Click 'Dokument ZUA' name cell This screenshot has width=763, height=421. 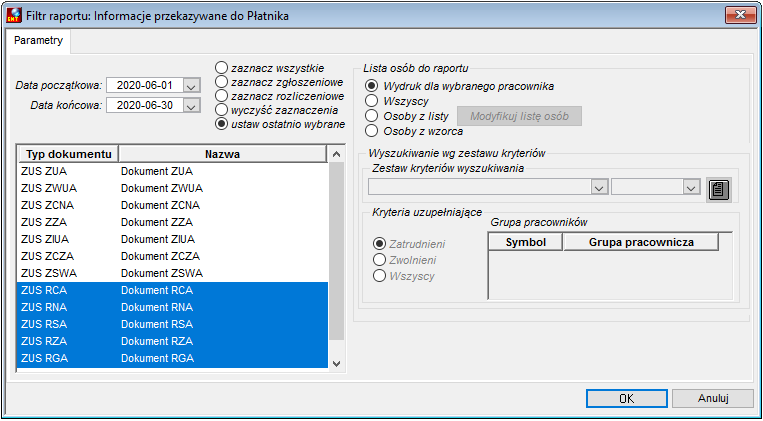pyautogui.click(x=157, y=171)
